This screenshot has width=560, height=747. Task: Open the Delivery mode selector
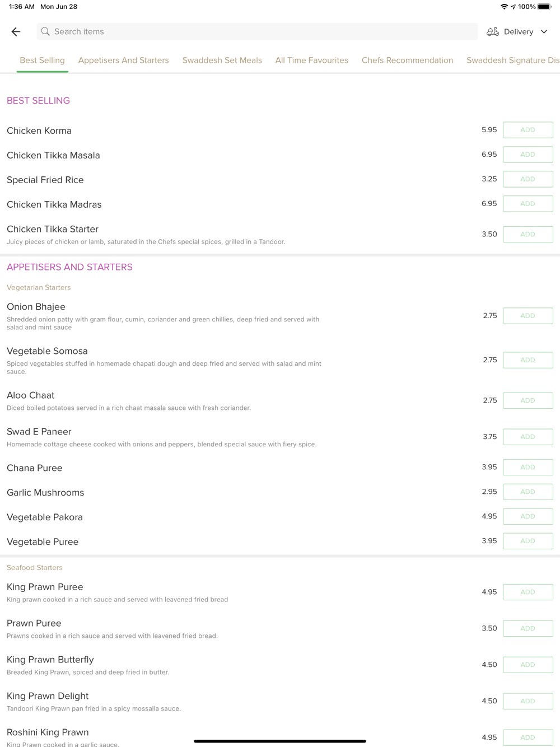point(517,32)
